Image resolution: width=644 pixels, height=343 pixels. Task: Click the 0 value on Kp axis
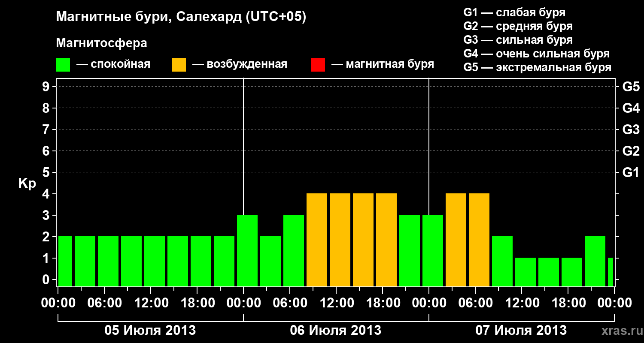47,280
